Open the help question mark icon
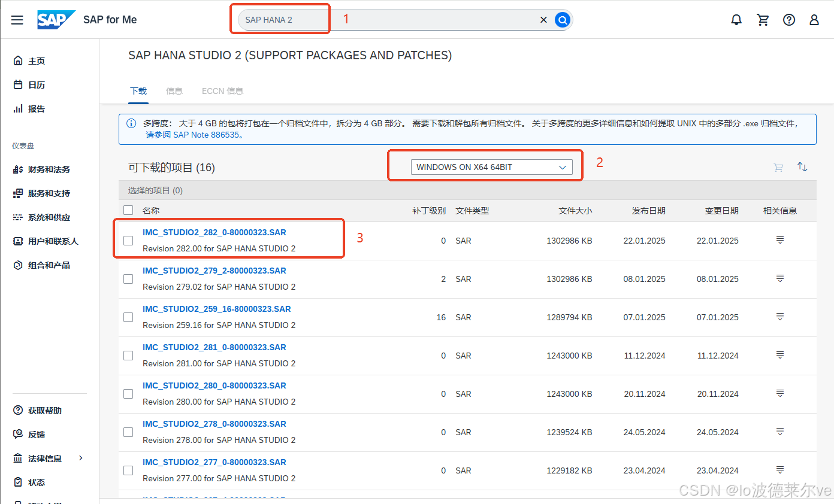This screenshot has width=834, height=504. [789, 20]
